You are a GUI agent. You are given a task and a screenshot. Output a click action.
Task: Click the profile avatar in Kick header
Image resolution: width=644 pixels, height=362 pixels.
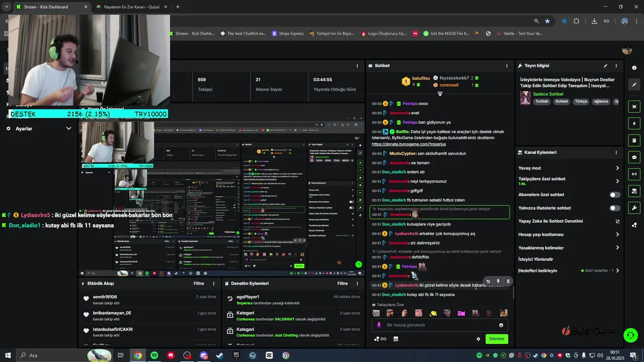(627, 50)
